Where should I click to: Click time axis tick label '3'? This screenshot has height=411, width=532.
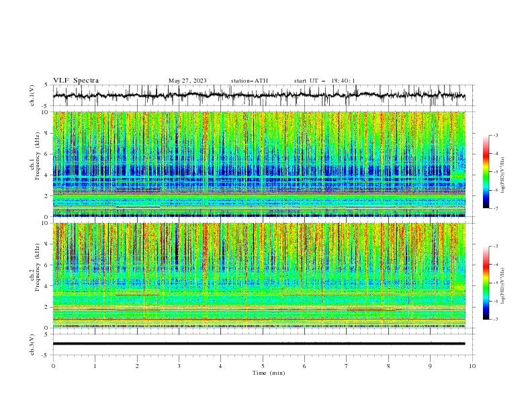click(179, 366)
